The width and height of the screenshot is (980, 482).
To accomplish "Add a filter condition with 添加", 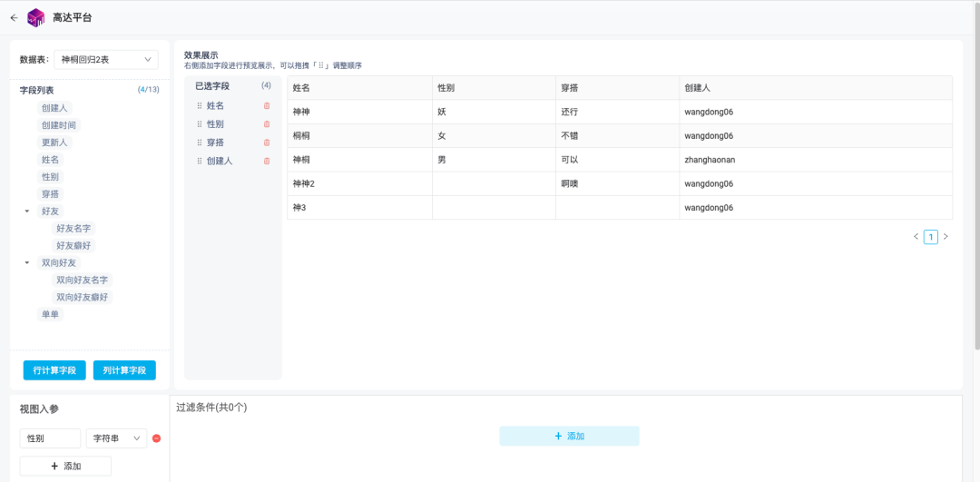I will (569, 436).
